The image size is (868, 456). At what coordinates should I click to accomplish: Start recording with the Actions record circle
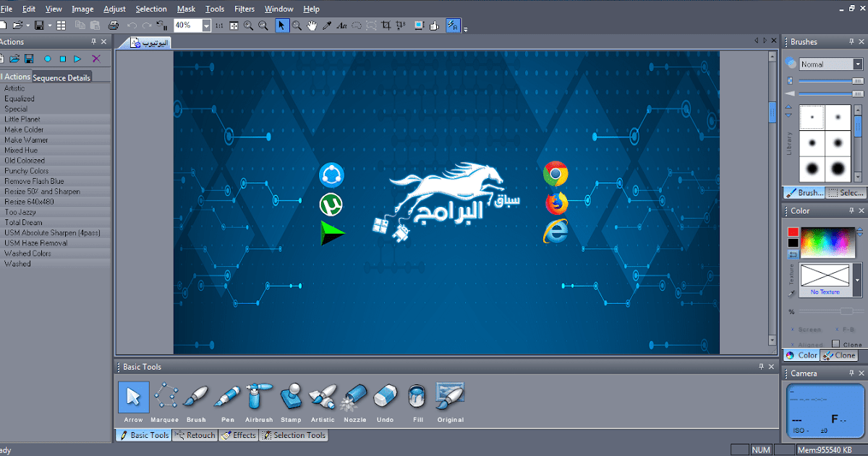point(48,59)
